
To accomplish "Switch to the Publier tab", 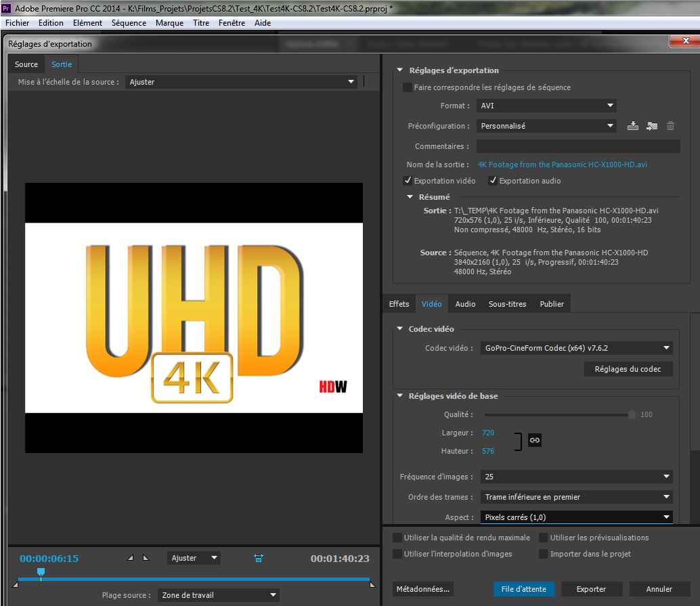I will (552, 303).
